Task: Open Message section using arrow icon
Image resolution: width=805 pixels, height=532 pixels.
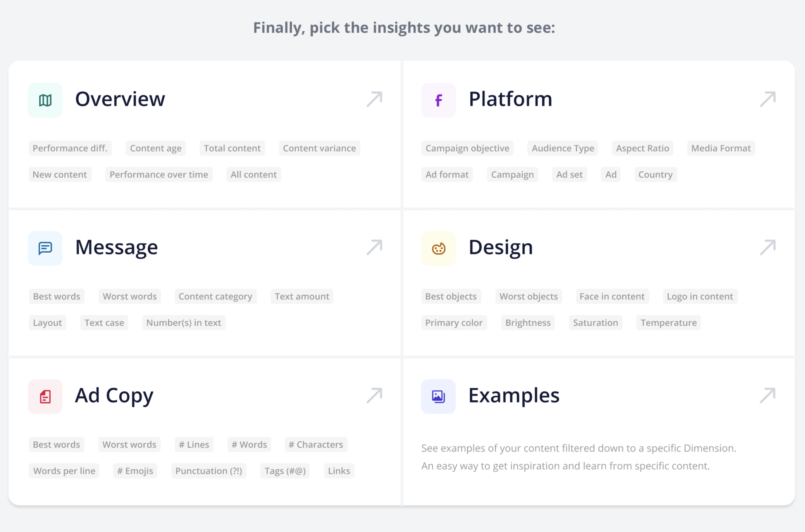Action: [x=374, y=247]
